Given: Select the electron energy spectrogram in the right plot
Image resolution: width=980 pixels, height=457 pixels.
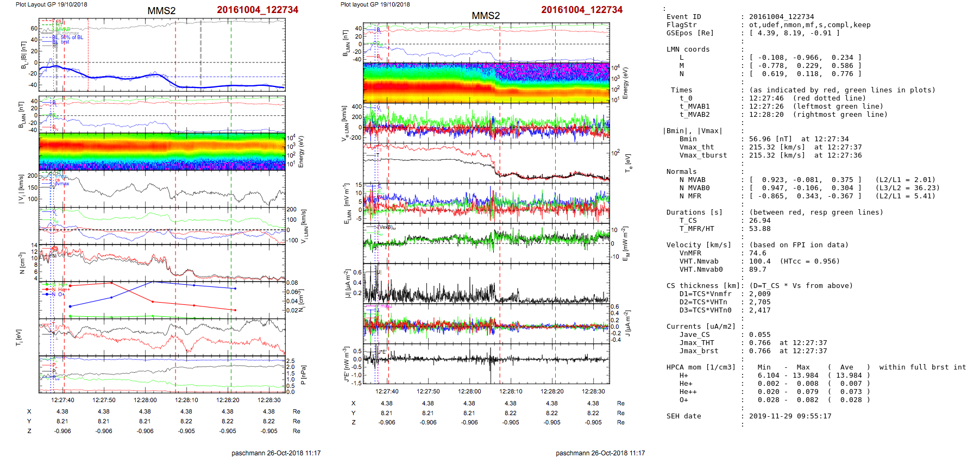Looking at the screenshot, I should pos(486,82).
